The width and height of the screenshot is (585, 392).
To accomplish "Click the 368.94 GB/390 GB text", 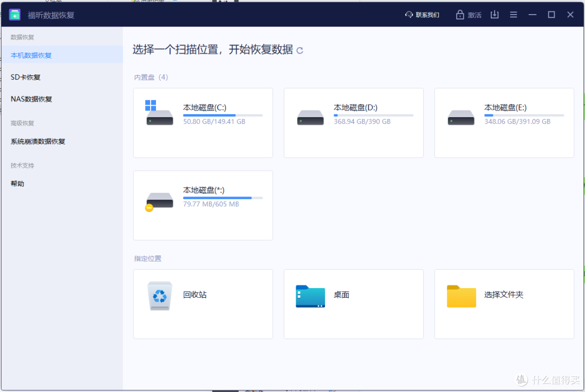I will [362, 122].
